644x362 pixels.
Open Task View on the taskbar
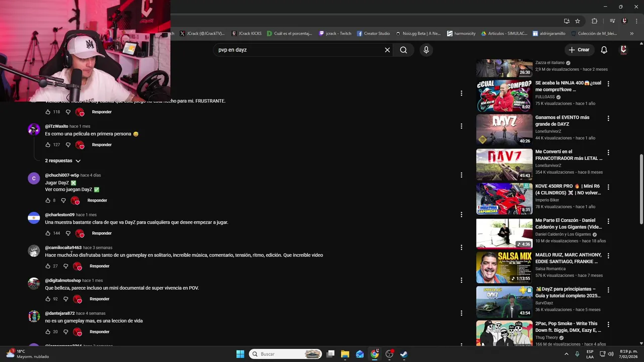(x=331, y=354)
